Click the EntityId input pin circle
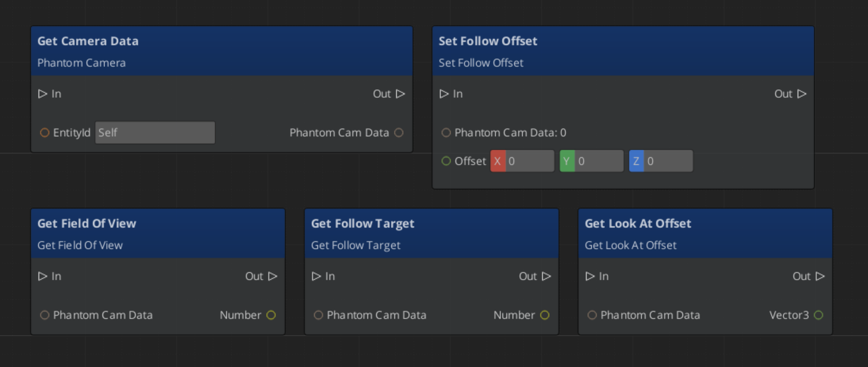868x367 pixels. click(45, 133)
